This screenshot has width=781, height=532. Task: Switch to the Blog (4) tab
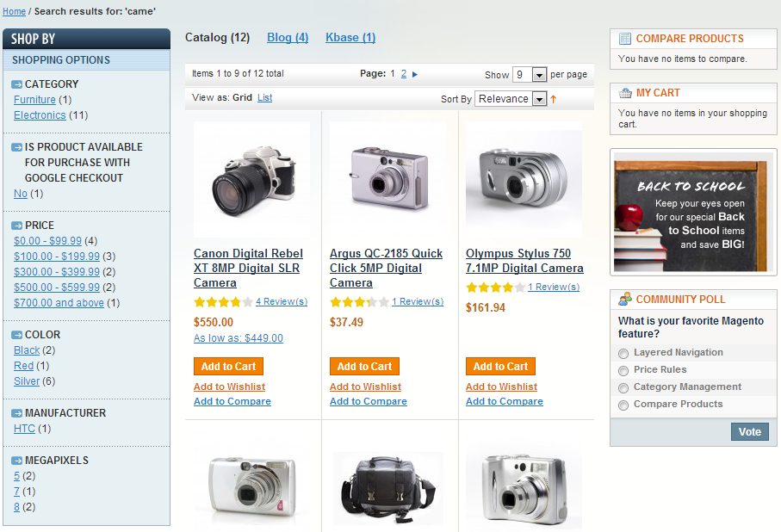288,37
